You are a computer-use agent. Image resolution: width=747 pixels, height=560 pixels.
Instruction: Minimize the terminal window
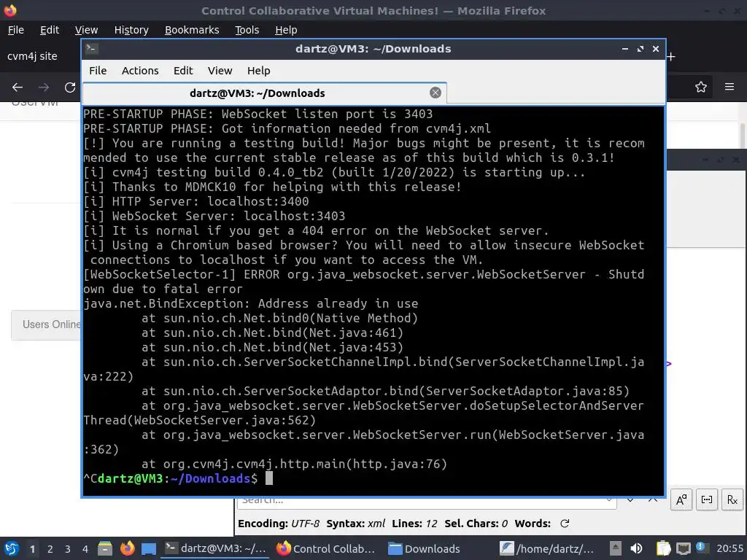coord(625,49)
